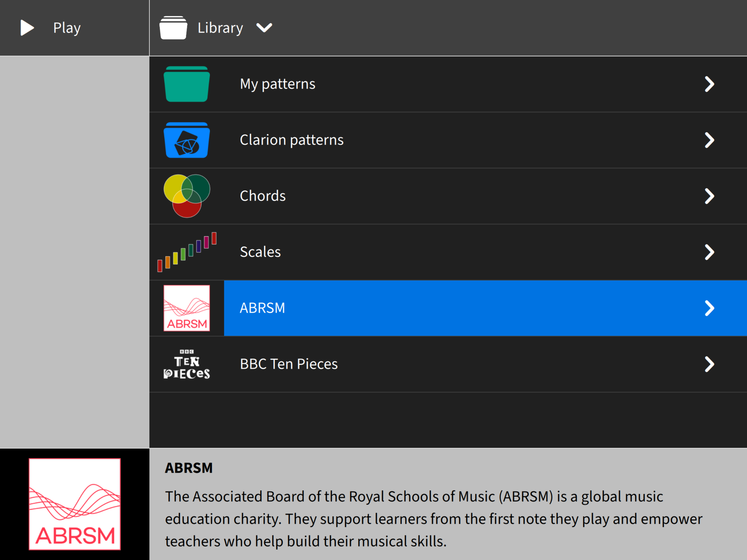Open the Scales row
This screenshot has height=560, width=747.
(x=448, y=252)
